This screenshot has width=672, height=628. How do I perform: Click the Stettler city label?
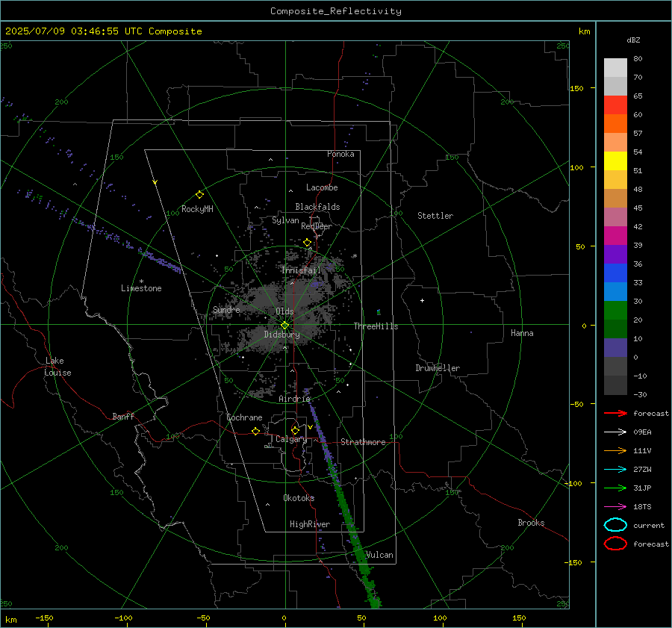pos(435,216)
